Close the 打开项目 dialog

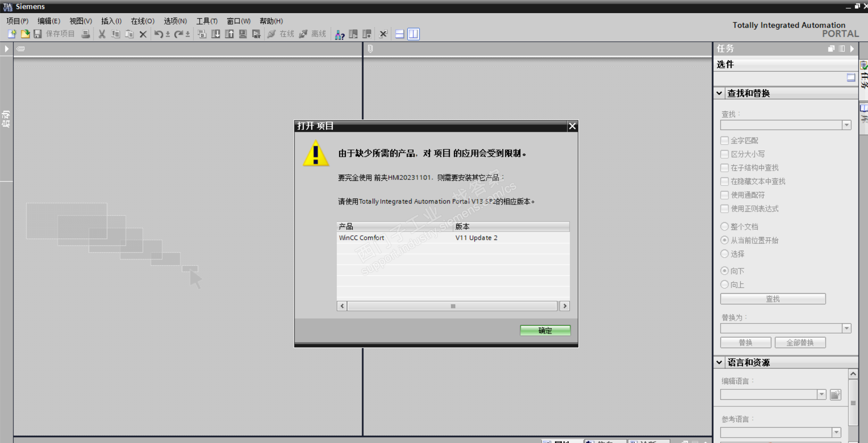coord(573,126)
